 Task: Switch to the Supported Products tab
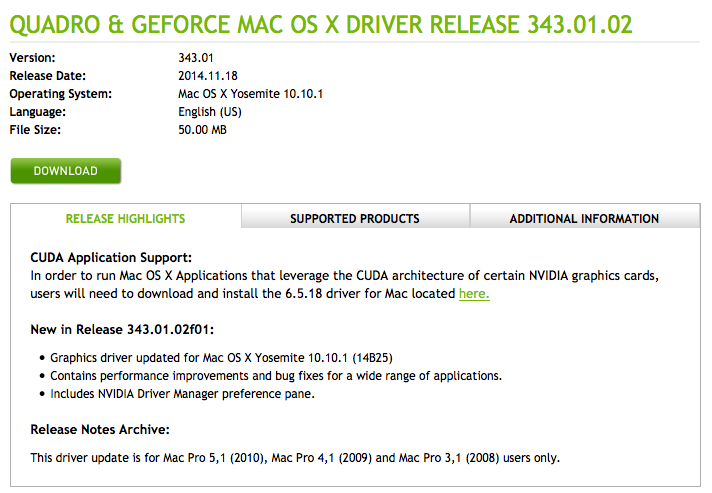[x=354, y=218]
